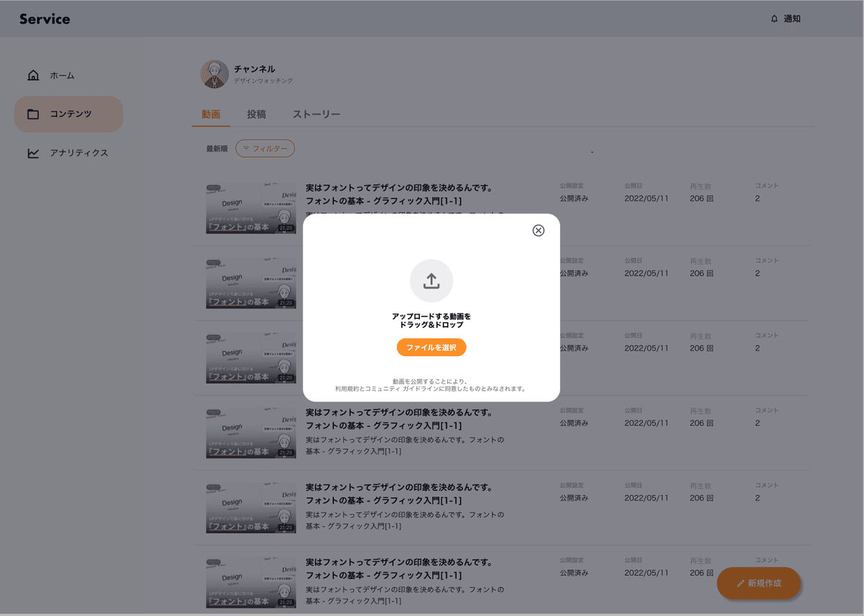Select コンテンツ in the sidebar
Screen dimensions: 864x616
coord(68,114)
